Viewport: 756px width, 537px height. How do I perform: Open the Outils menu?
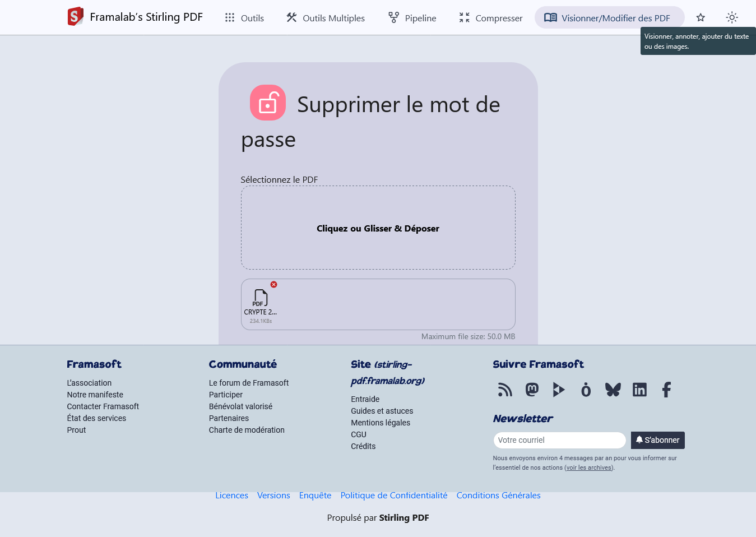[x=244, y=18]
